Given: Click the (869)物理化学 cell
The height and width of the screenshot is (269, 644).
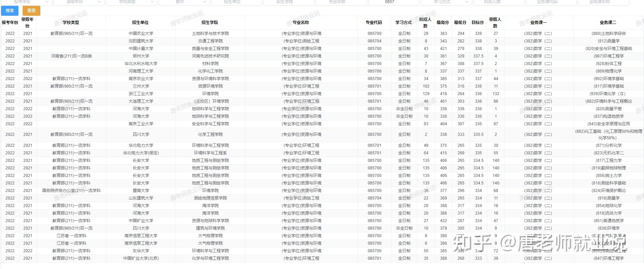Looking at the screenshot, I should pos(608,71).
